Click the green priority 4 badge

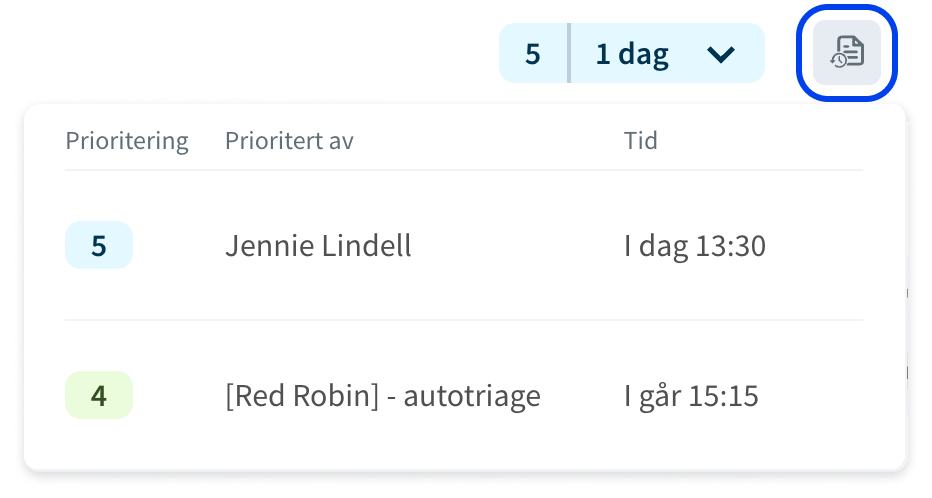point(99,395)
